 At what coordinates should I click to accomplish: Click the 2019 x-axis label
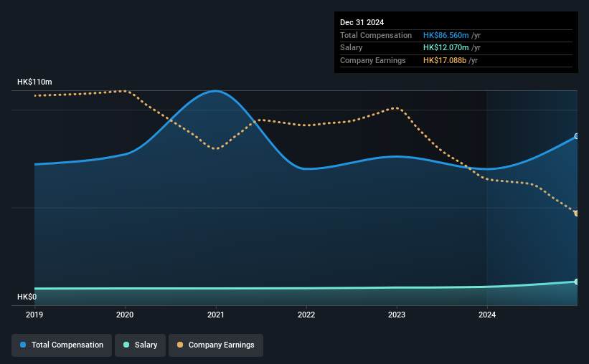pos(34,315)
